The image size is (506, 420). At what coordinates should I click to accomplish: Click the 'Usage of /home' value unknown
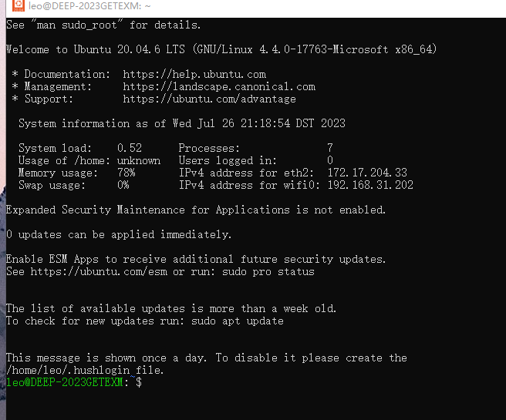(139, 160)
